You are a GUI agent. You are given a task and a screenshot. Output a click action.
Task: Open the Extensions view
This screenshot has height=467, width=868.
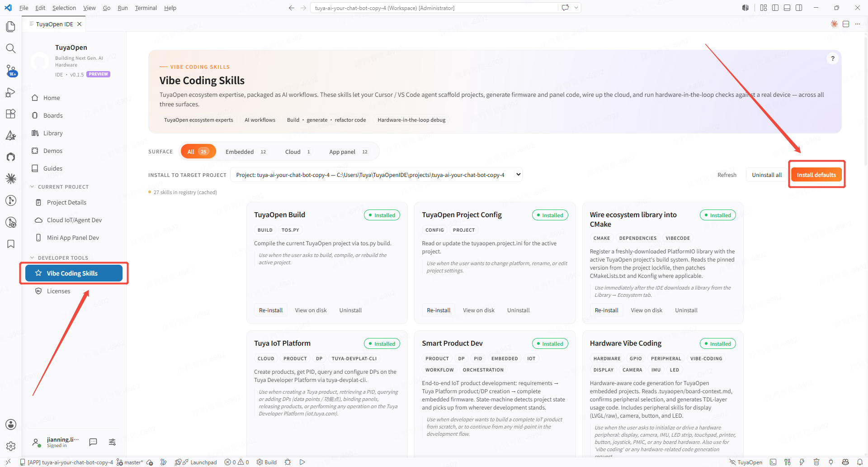pyautogui.click(x=11, y=114)
